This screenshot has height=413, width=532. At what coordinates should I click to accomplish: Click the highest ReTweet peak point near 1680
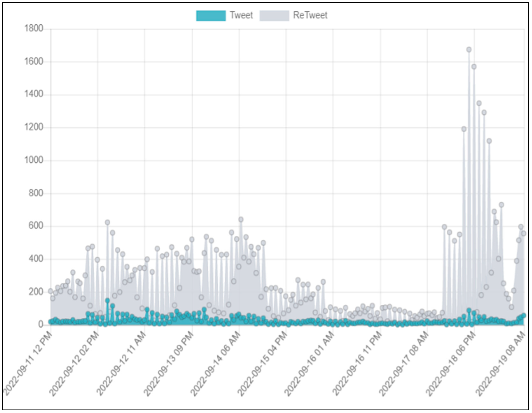(x=469, y=50)
